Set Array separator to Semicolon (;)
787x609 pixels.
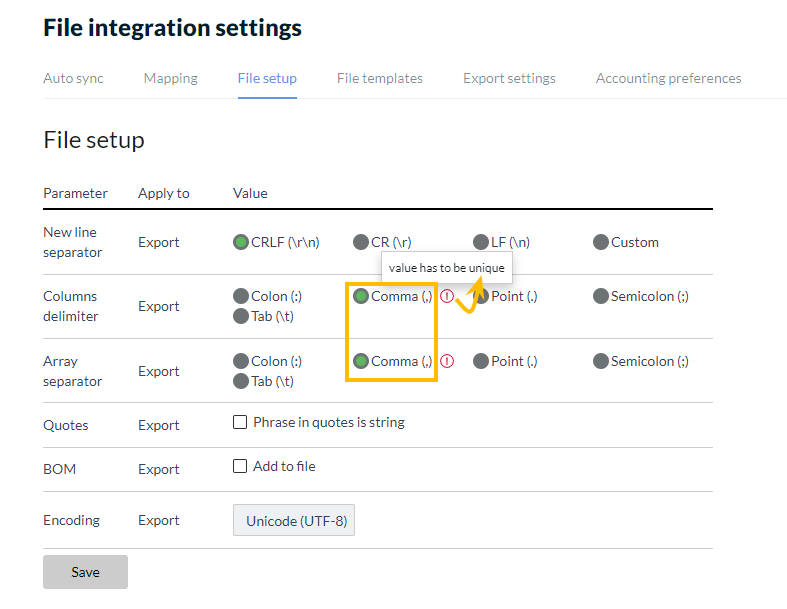[601, 361]
